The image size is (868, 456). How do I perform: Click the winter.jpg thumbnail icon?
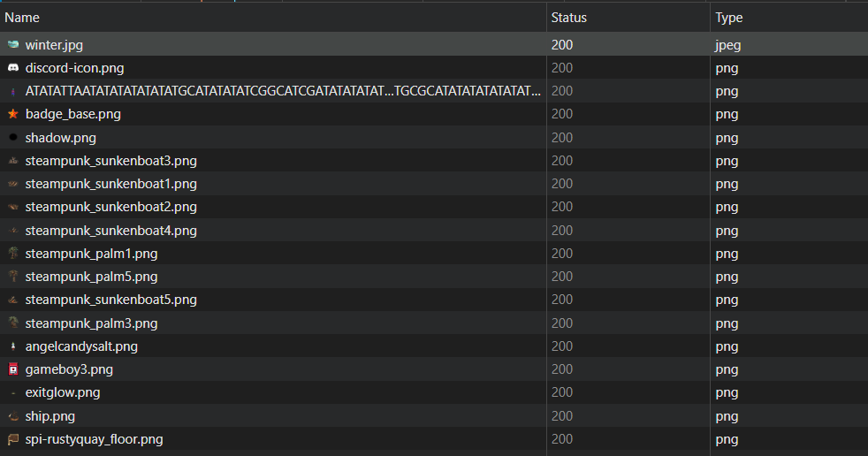pyautogui.click(x=12, y=44)
